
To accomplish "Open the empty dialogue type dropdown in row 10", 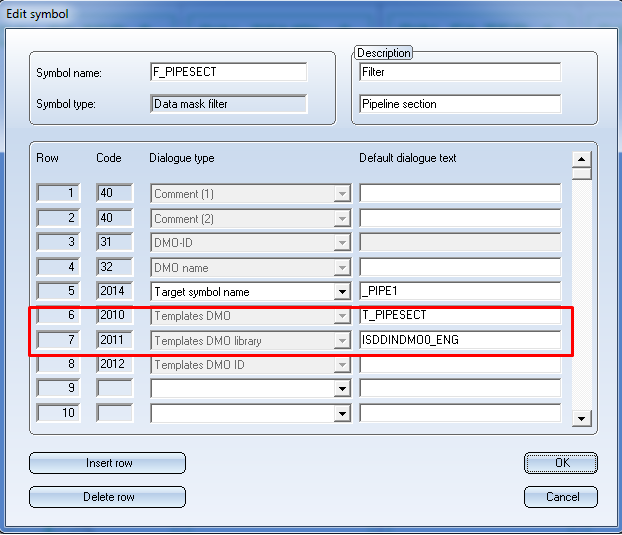I will 342,414.
